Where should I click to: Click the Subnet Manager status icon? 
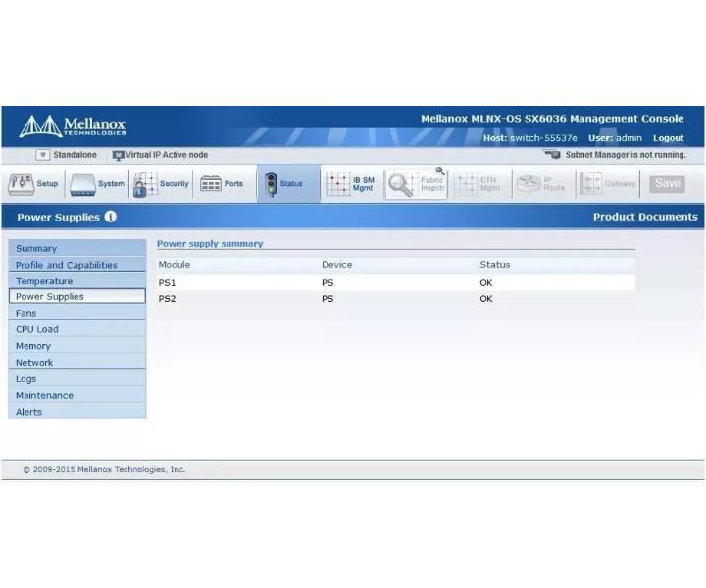[x=551, y=154]
